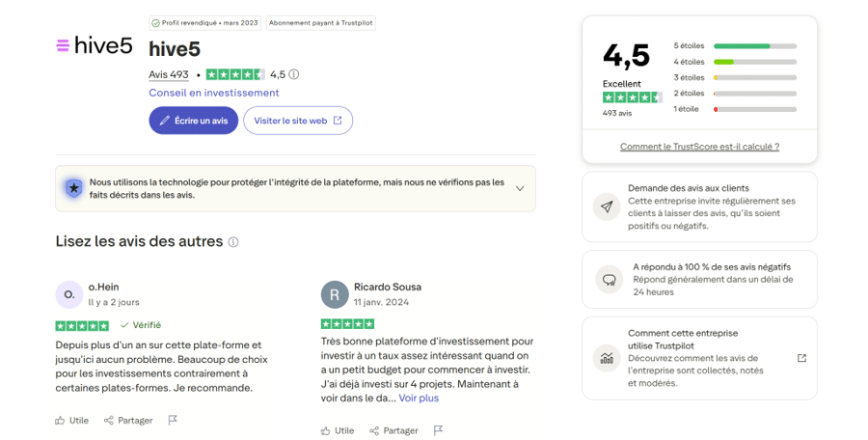Image resolution: width=868 pixels, height=440 pixels.
Task: Click the large 4,5 score
Action: click(626, 56)
